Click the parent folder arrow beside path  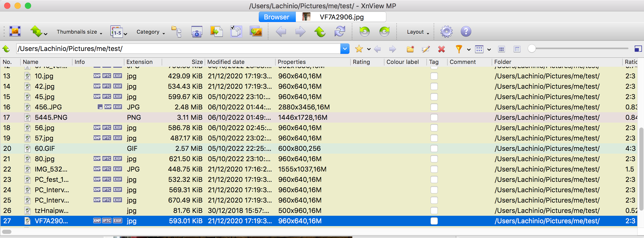pyautogui.click(x=6, y=49)
